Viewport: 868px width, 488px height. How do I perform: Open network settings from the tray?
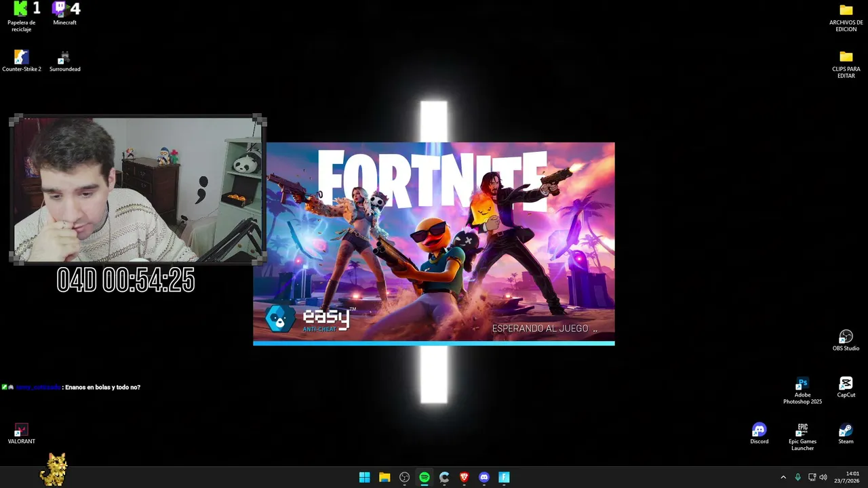click(x=812, y=477)
